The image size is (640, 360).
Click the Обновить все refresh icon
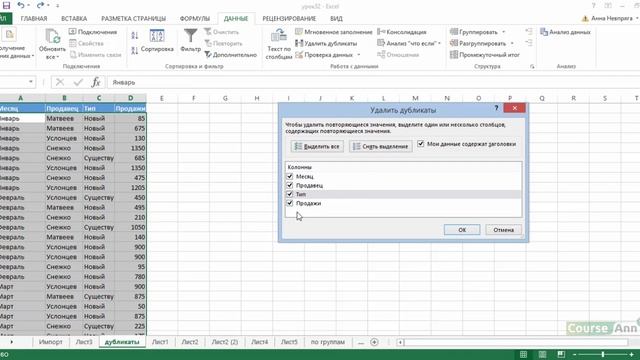click(x=53, y=36)
